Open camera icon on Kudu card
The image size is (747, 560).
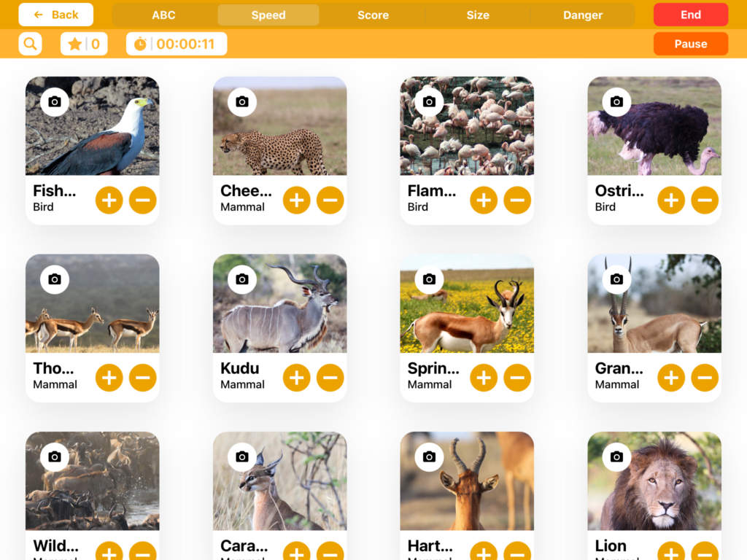coord(242,279)
